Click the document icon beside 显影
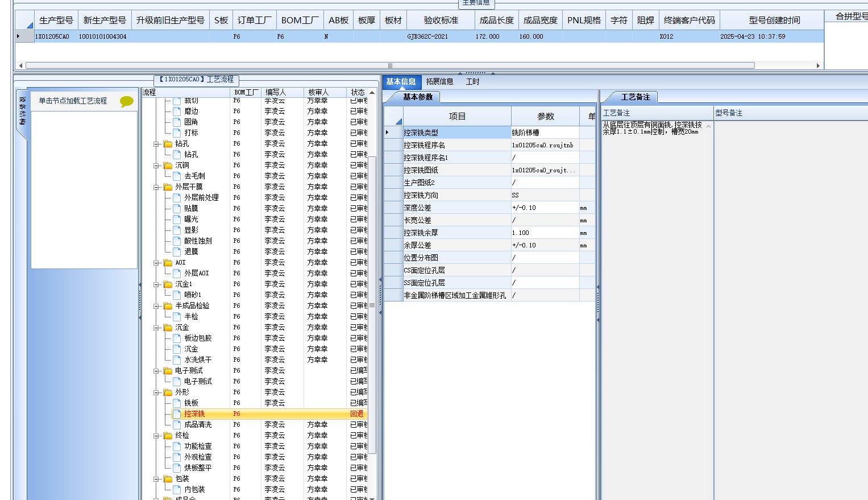Screen dimensions: 868x500 [177, 230]
